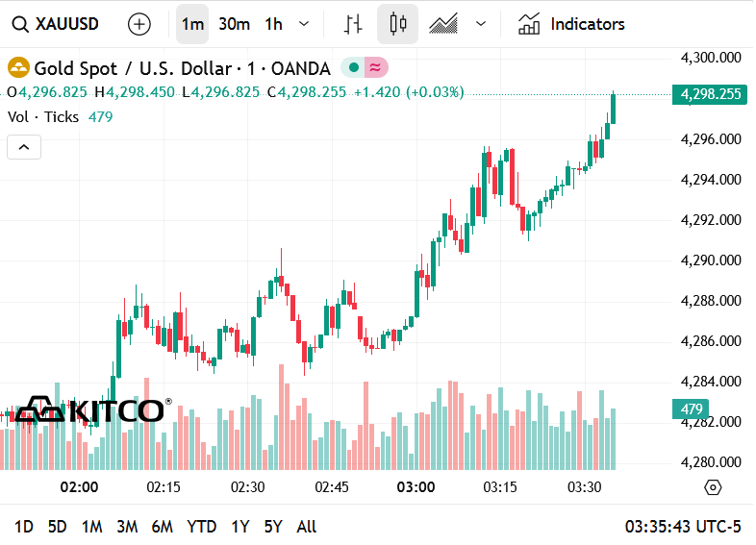This screenshot has width=756, height=545.
Task: Click the 03:15 time axis label
Action: (500, 487)
